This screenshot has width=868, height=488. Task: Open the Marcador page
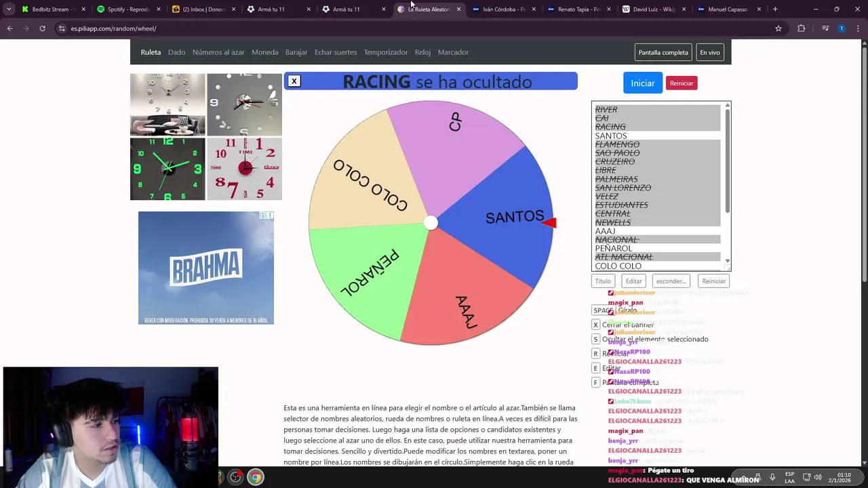(453, 52)
